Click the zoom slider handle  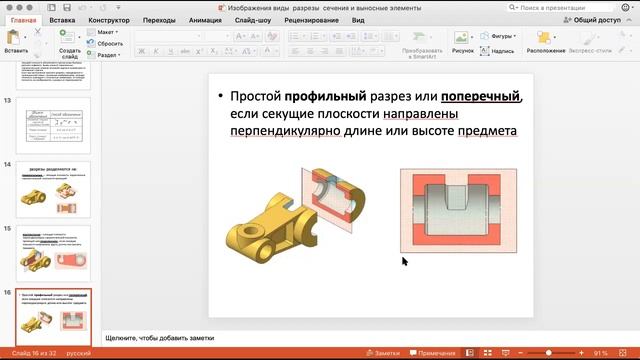point(549,353)
